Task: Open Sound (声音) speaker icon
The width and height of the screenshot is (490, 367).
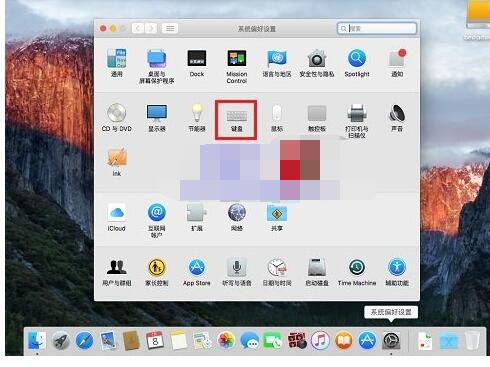Action: (x=397, y=113)
